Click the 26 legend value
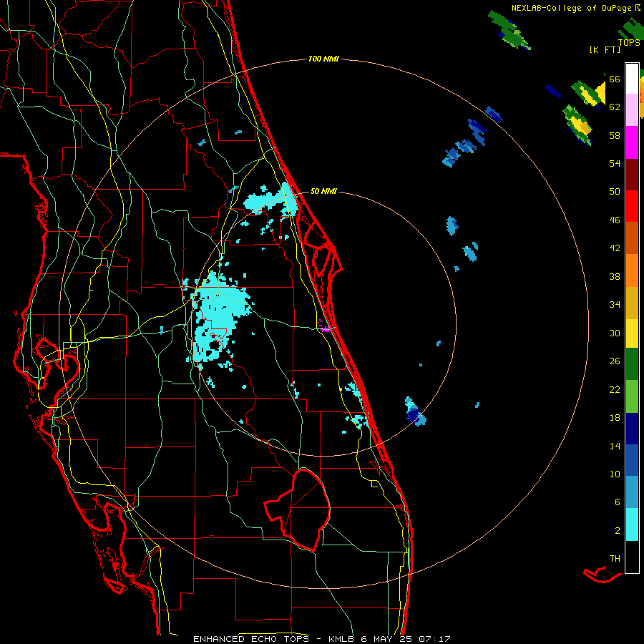The image size is (644, 644). point(615,361)
